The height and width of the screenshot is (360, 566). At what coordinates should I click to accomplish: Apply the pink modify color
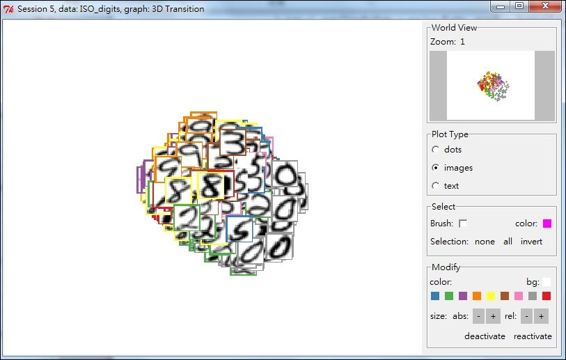point(519,296)
